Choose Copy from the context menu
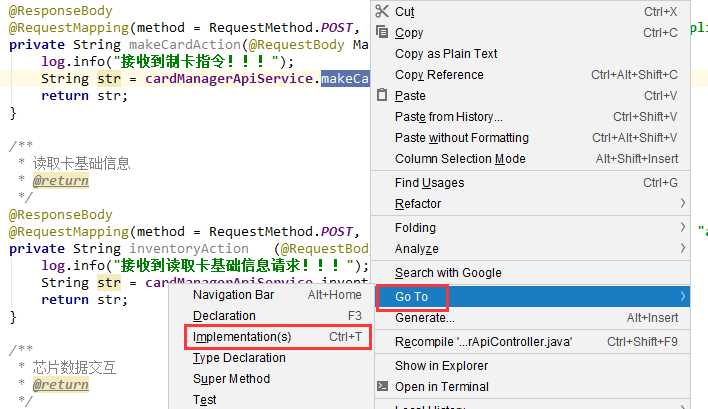This screenshot has height=409, width=708. [531, 33]
